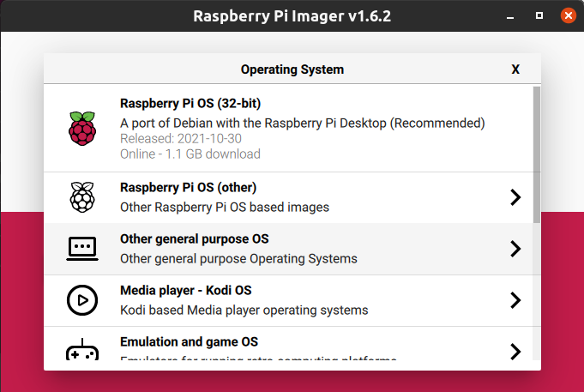Click the gamepad emulation icon
The image size is (584, 392).
(x=82, y=349)
